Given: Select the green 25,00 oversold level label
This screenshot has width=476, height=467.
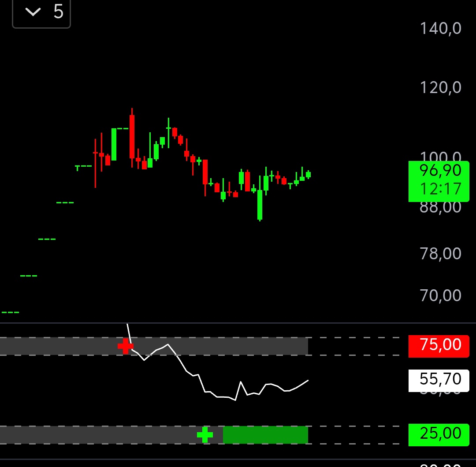Looking at the screenshot, I should [439, 435].
